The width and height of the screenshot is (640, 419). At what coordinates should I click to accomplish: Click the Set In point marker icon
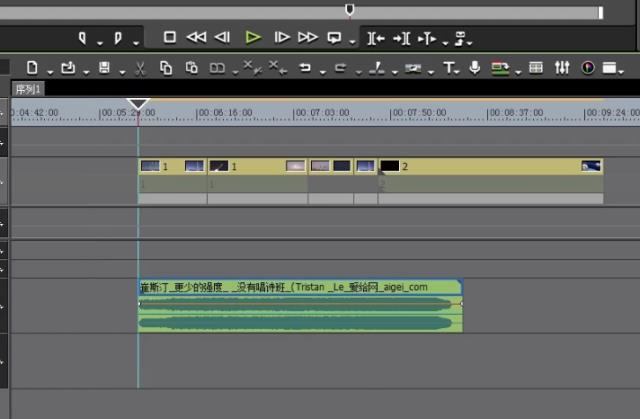click(x=83, y=38)
